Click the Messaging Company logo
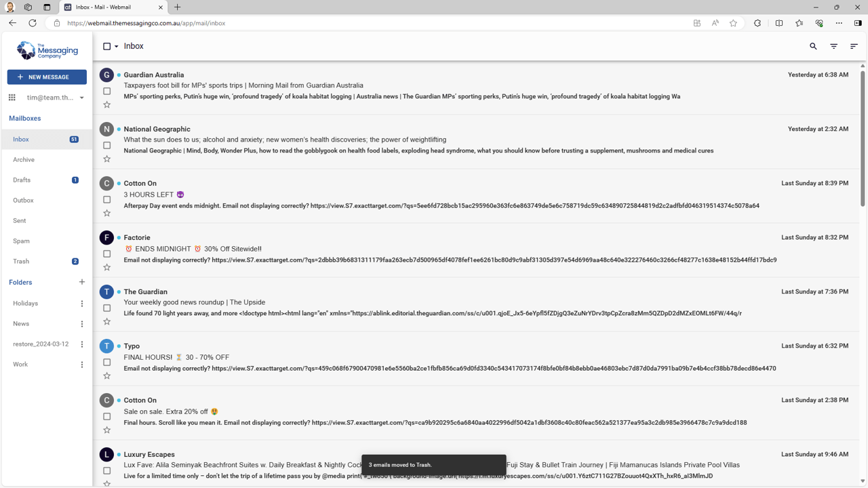Image resolution: width=868 pixels, height=488 pixels. pyautogui.click(x=47, y=50)
